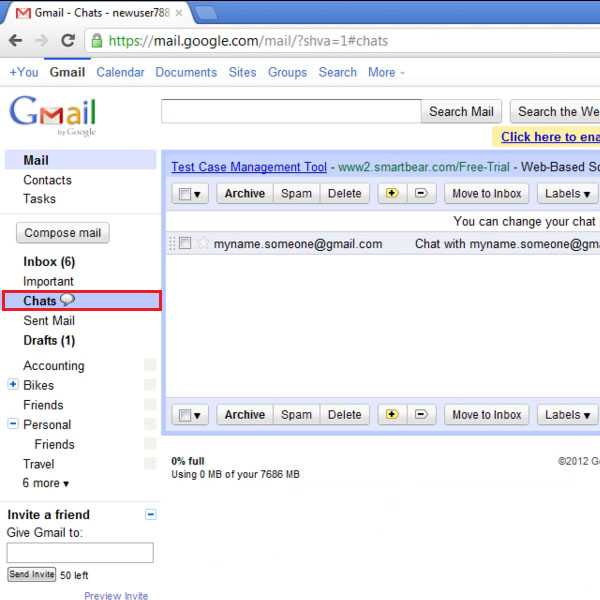Click the Compose mail button
The image size is (600, 600).
63,233
